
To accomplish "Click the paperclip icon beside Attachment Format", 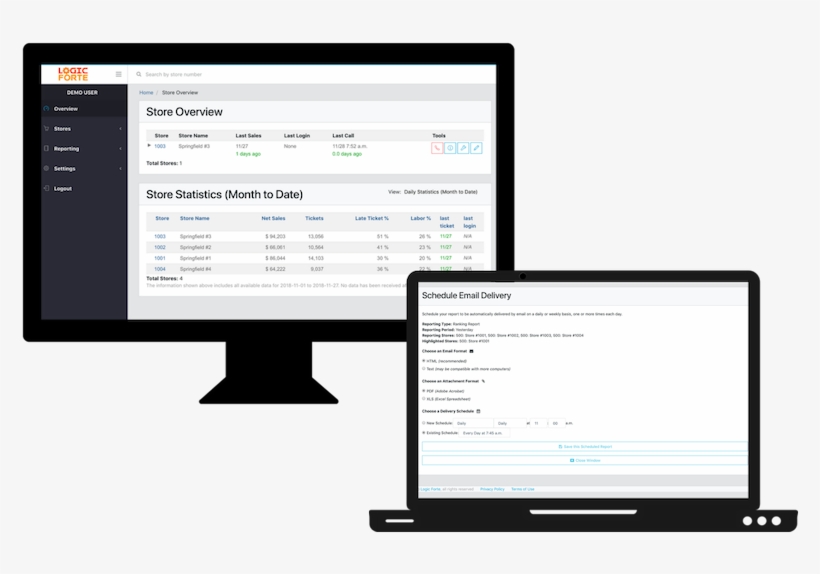I will [483, 381].
